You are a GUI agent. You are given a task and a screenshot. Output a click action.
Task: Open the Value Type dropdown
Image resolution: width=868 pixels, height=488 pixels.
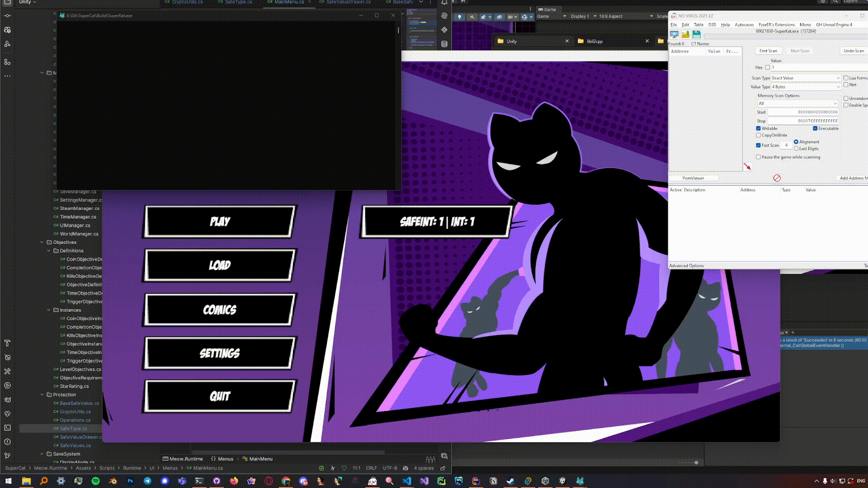point(805,87)
